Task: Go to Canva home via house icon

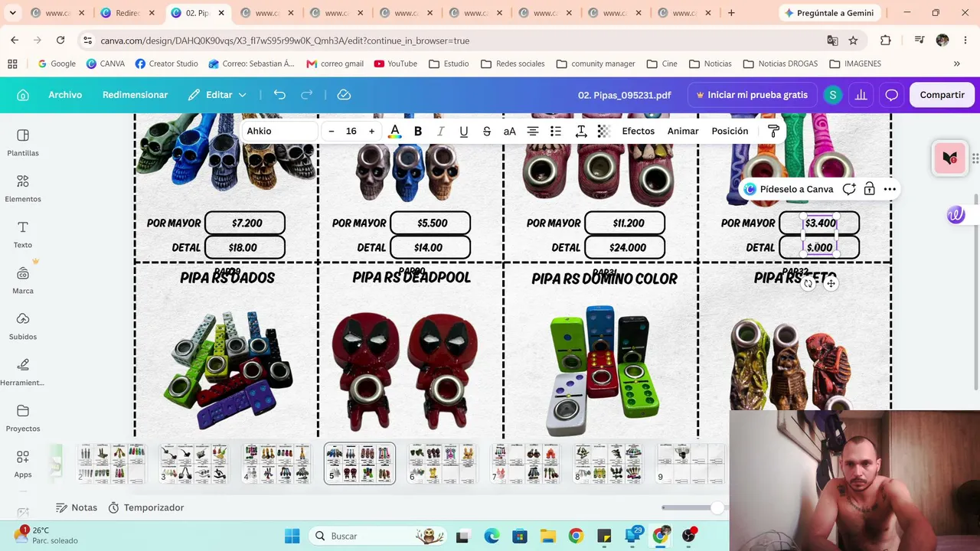Action: coord(23,95)
